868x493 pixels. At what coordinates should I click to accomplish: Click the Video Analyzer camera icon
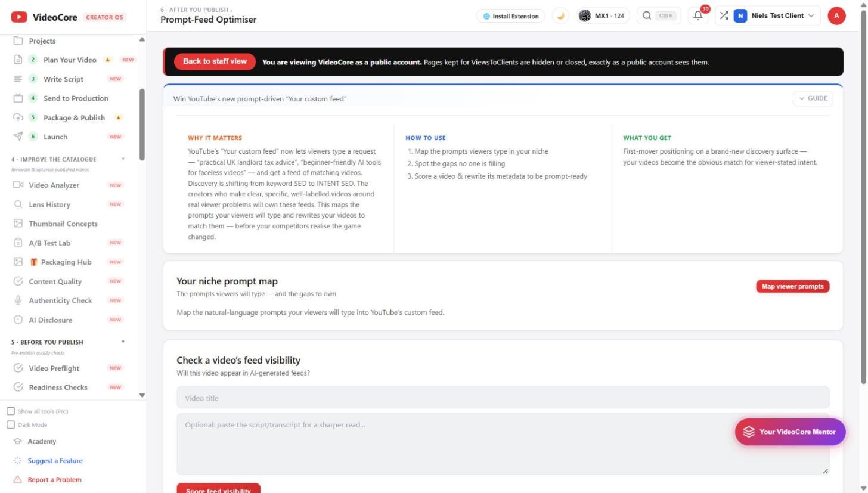click(18, 185)
